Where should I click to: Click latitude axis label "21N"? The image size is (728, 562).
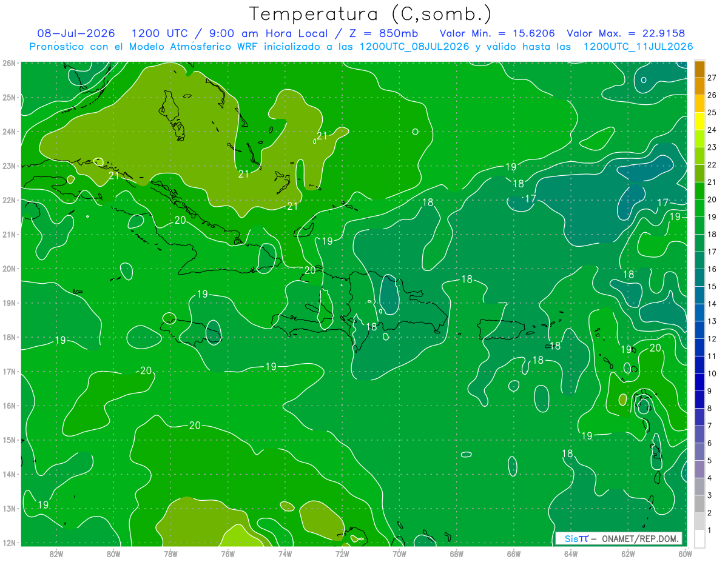[x=9, y=234]
